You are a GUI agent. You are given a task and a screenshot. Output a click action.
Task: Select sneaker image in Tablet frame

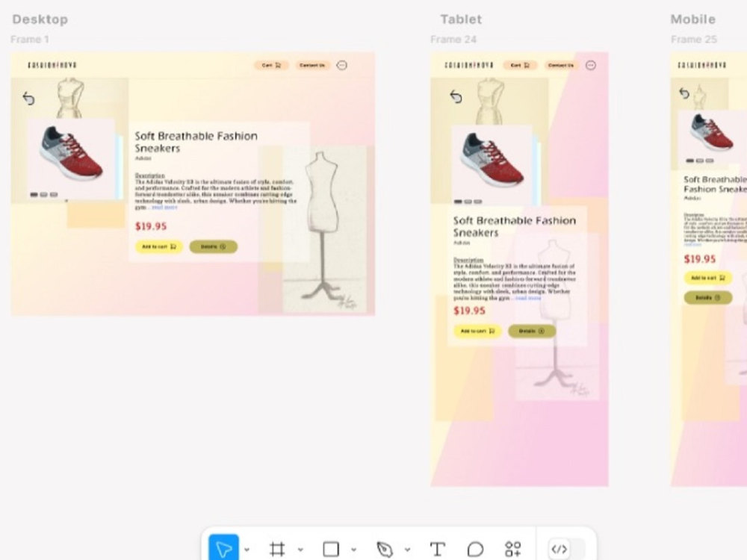(492, 160)
